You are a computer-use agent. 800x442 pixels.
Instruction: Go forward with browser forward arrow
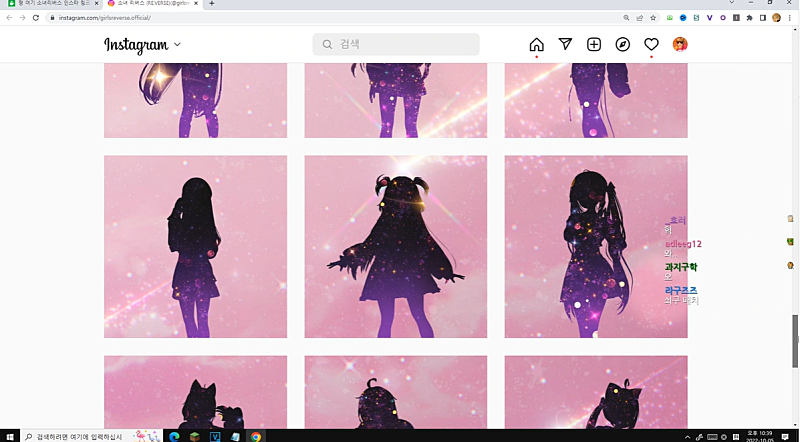tap(22, 17)
